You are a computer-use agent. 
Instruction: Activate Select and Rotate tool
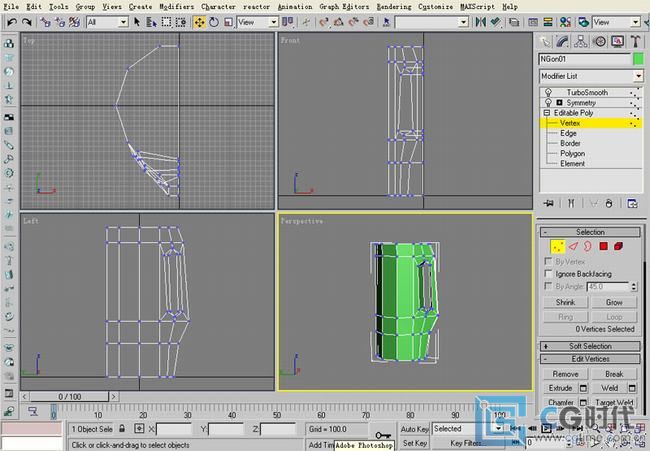pyautogui.click(x=214, y=22)
